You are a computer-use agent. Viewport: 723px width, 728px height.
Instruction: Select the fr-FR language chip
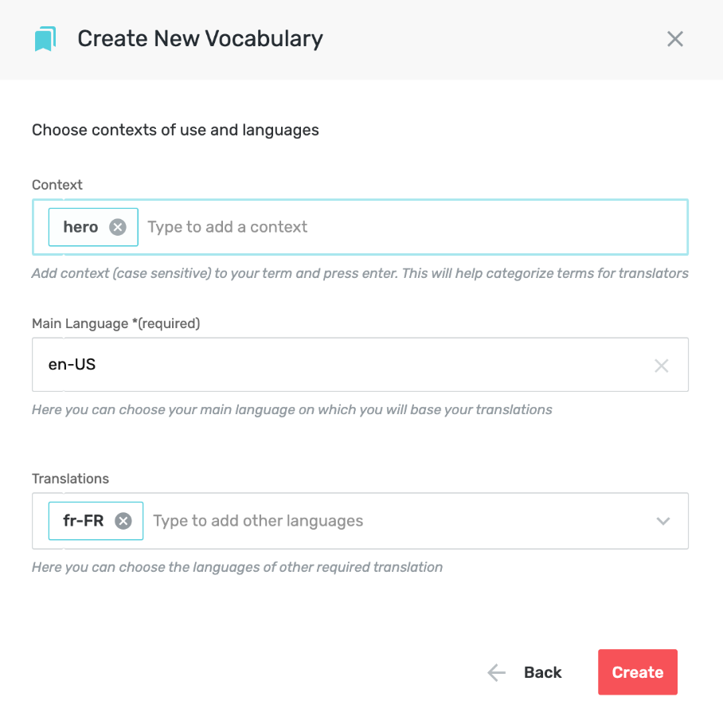click(x=83, y=521)
